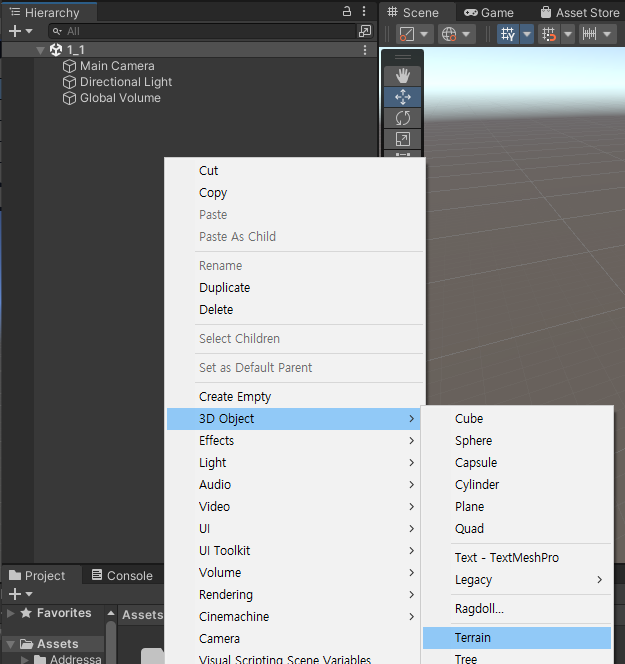Open the Audio submenu
Screen dimensions: 625x664
[x=293, y=485]
